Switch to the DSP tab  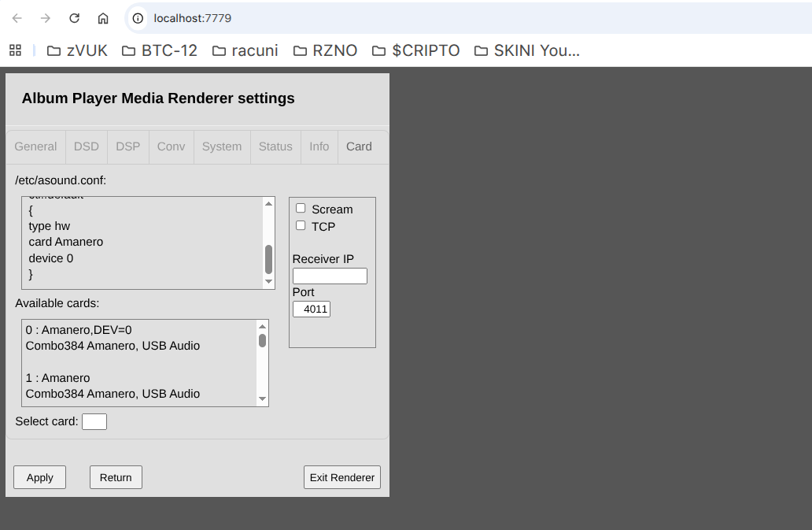[127, 146]
